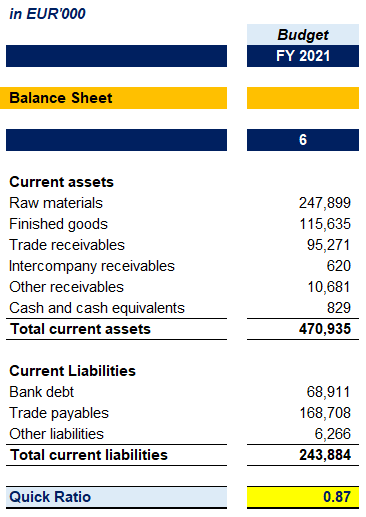Select the Other receivables row label

[66, 287]
